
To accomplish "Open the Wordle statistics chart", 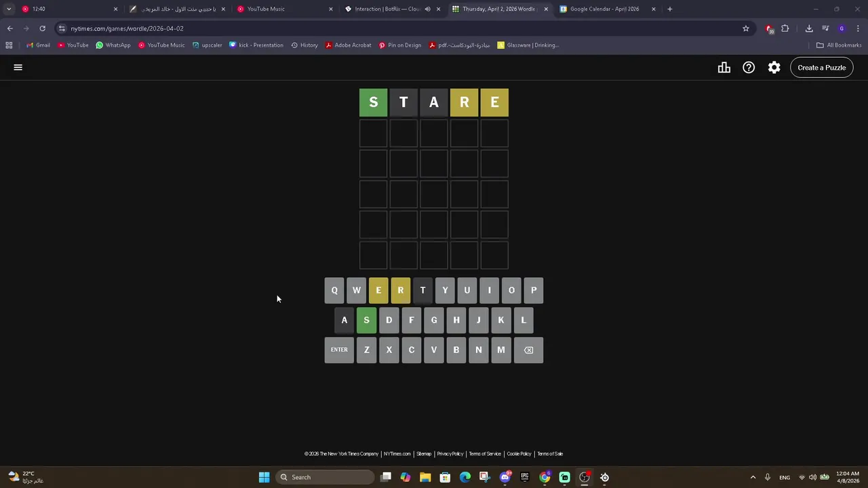I will (x=724, y=67).
